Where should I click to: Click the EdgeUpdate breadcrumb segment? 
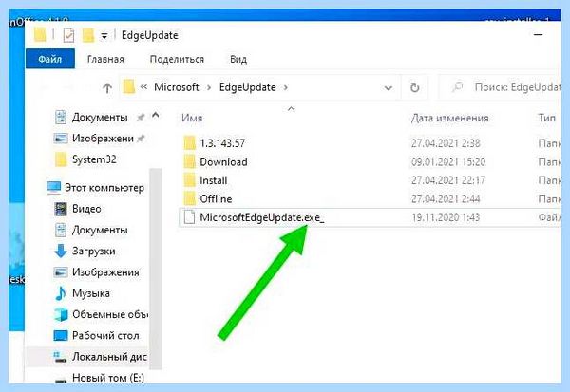click(x=248, y=87)
